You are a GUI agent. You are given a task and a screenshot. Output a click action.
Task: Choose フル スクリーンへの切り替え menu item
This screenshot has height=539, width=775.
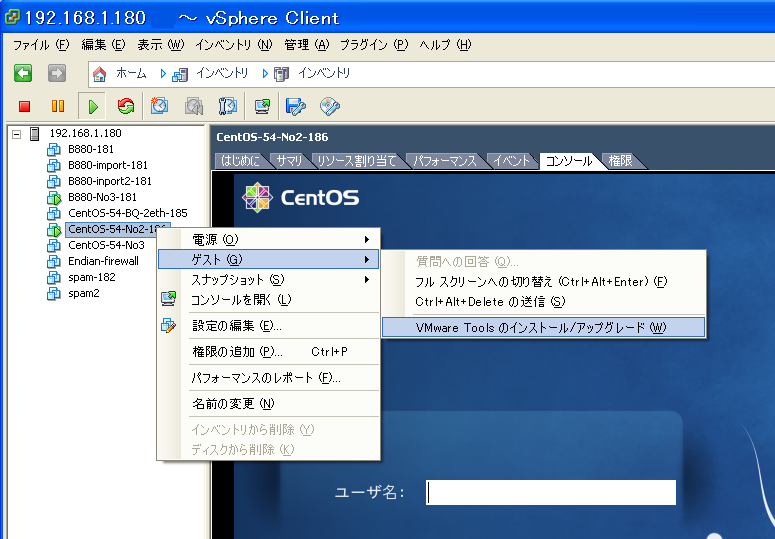[x=543, y=282]
